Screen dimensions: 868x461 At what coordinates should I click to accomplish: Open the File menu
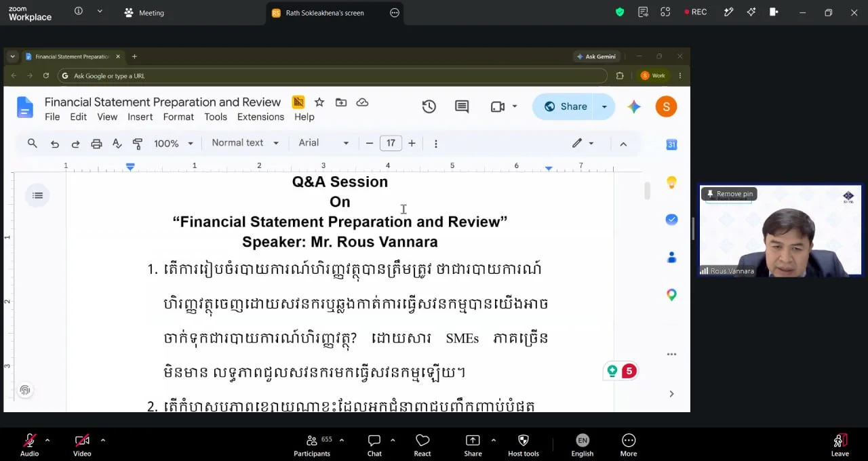pos(52,117)
